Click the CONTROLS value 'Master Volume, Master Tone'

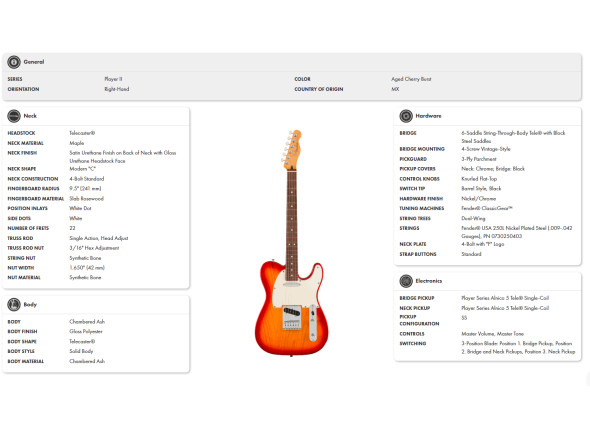point(493,334)
